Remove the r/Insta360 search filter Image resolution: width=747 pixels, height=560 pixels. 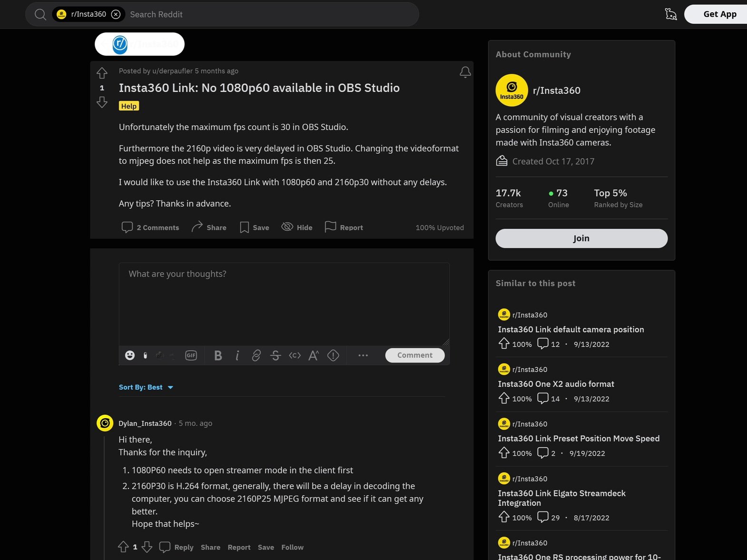116,14
